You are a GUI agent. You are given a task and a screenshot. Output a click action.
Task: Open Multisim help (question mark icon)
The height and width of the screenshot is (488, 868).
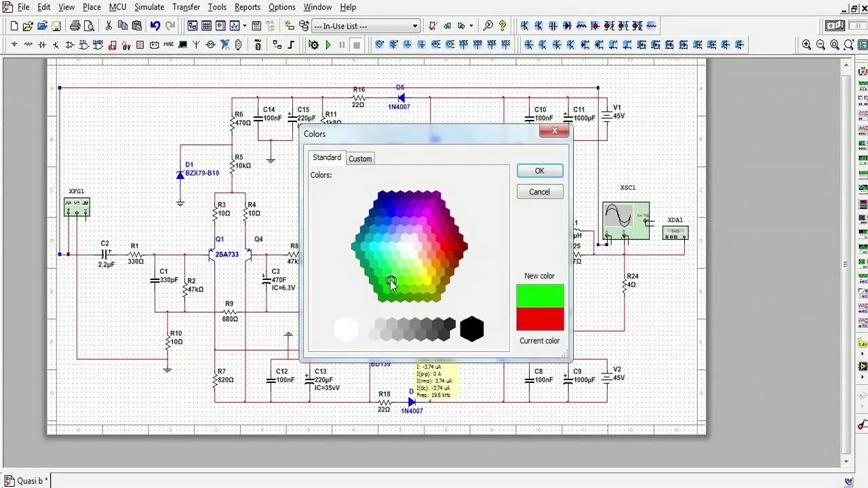[x=502, y=26]
